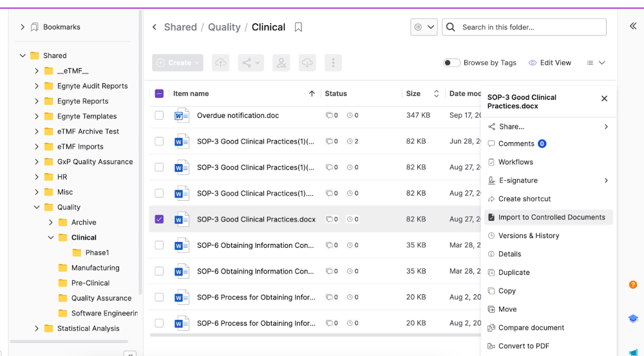Click Edit View link
Image resolution: width=644 pixels, height=356 pixels.
pos(549,63)
